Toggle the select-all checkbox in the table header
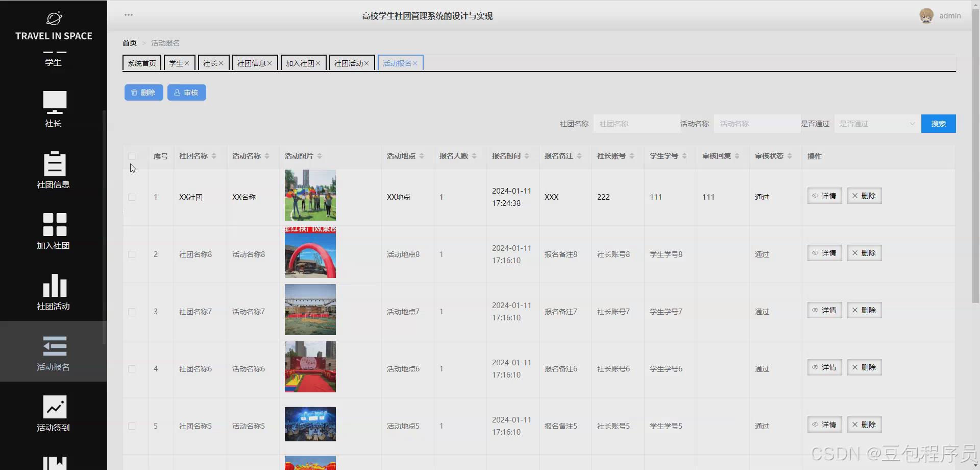This screenshot has width=980, height=470. coord(132,156)
